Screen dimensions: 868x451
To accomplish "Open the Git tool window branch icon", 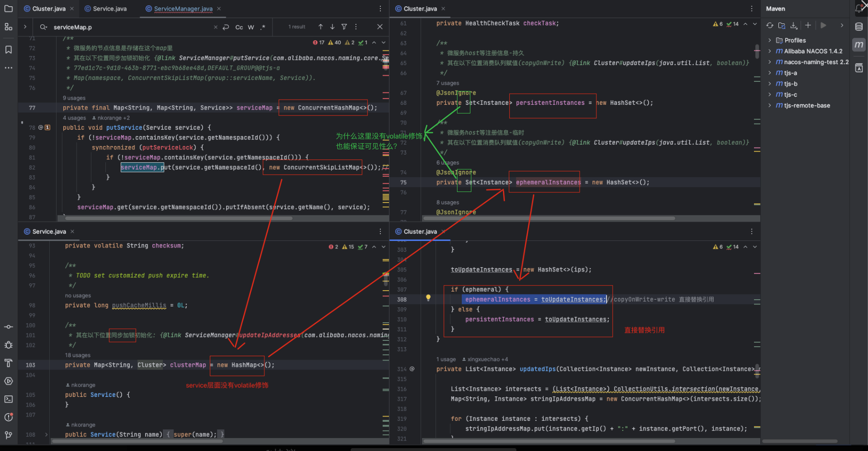I will [8, 435].
